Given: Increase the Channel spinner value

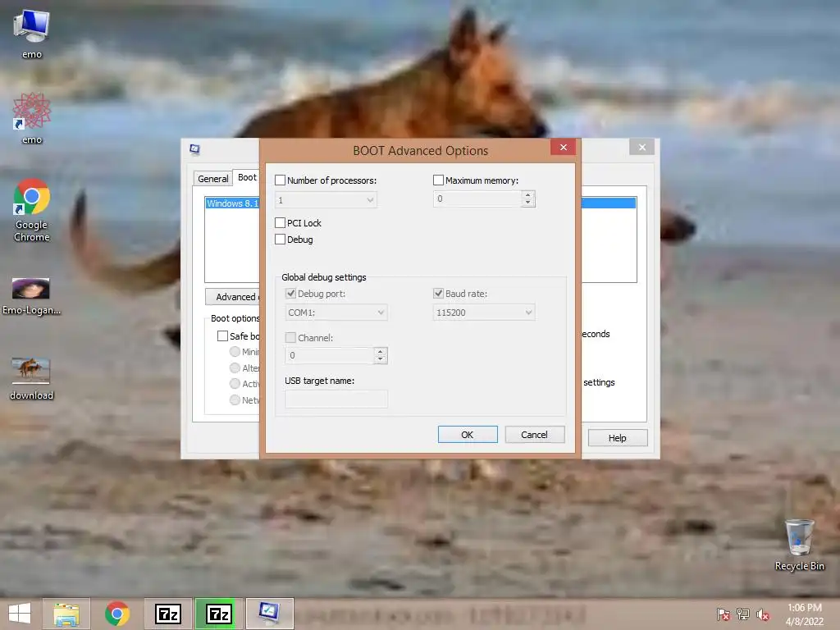Looking at the screenshot, I should [x=381, y=351].
